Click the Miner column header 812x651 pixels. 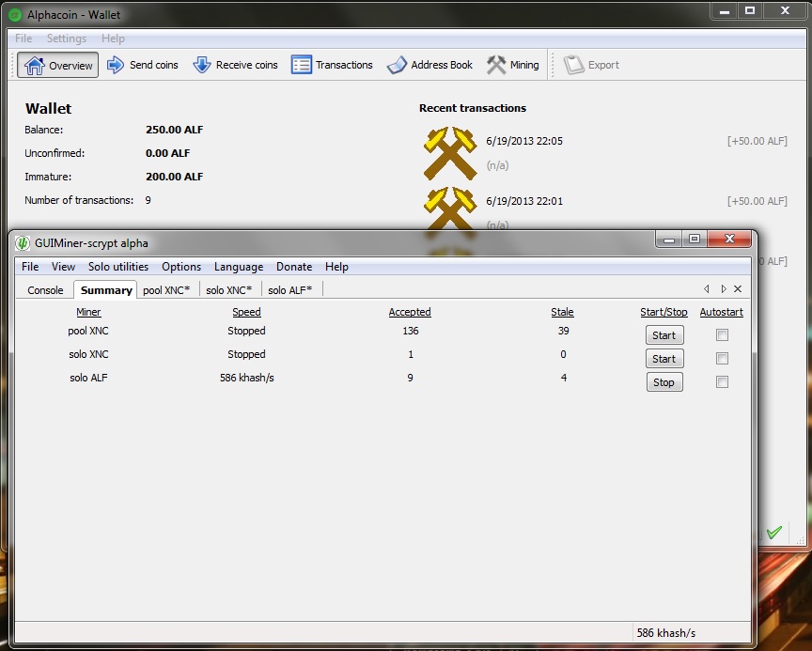point(88,312)
